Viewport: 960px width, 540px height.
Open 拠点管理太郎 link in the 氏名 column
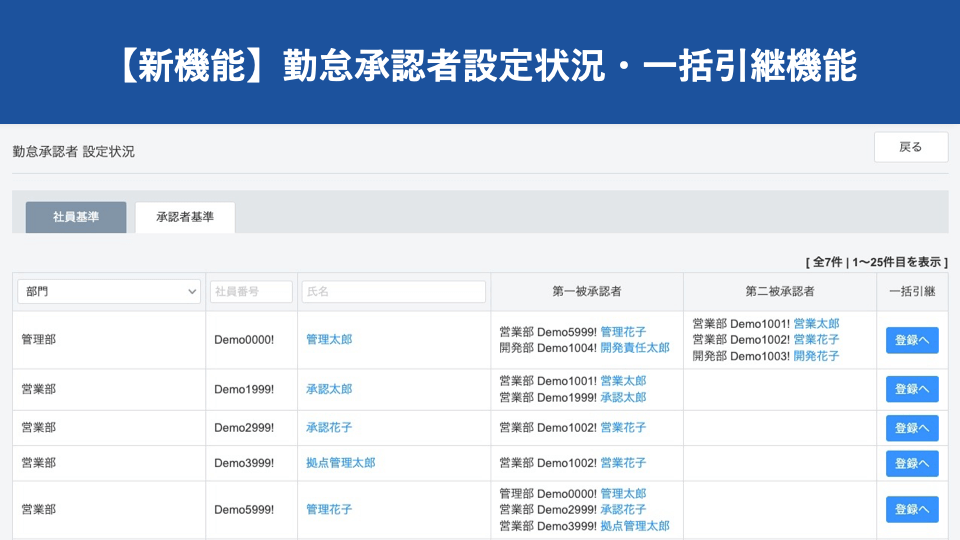[x=340, y=463]
